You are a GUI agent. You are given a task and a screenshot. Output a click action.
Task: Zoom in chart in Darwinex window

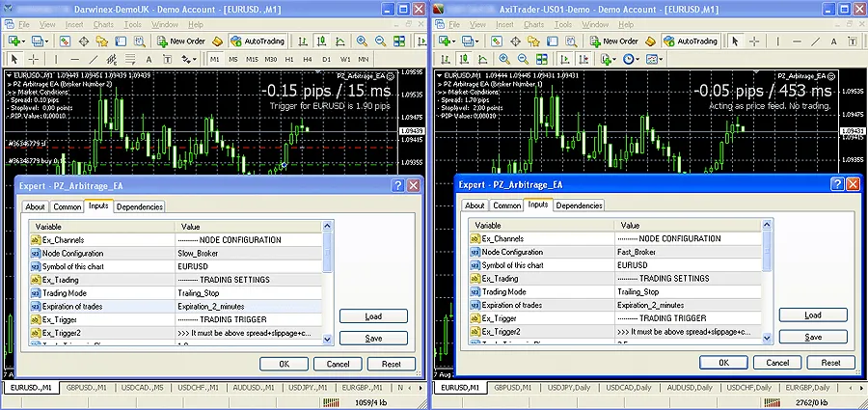click(x=362, y=41)
